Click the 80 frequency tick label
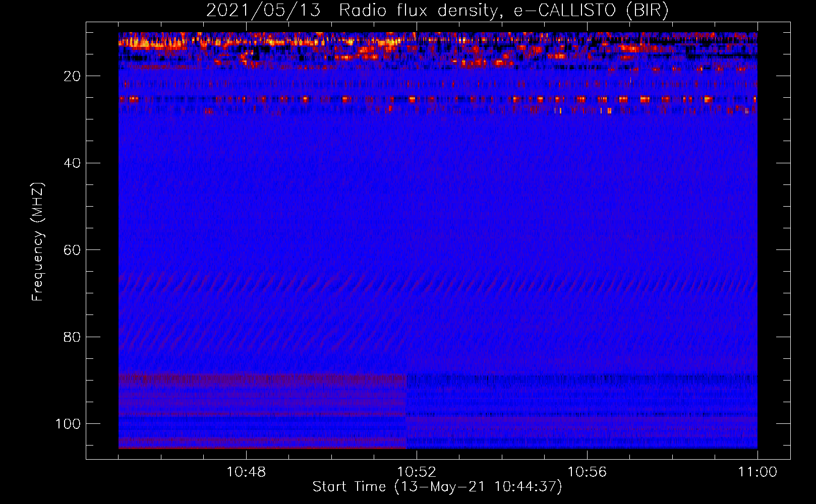816x504 pixels. click(x=72, y=337)
